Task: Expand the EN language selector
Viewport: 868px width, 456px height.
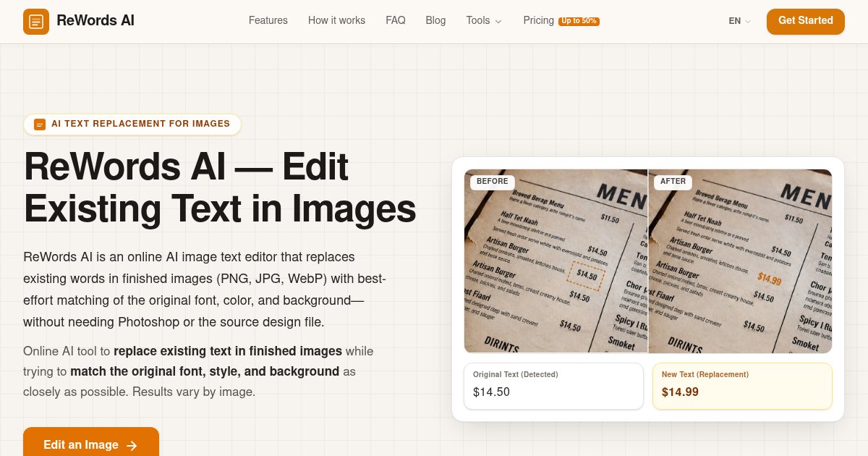Action: (740, 22)
